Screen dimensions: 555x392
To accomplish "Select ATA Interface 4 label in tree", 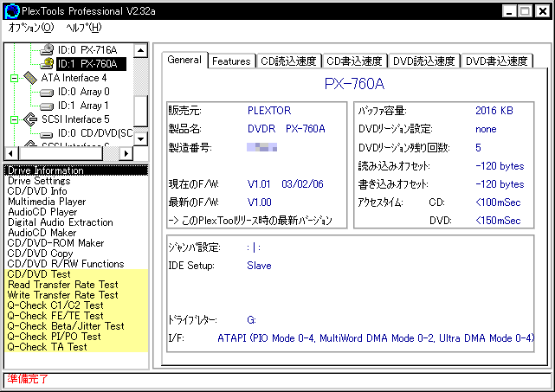I will (74, 78).
